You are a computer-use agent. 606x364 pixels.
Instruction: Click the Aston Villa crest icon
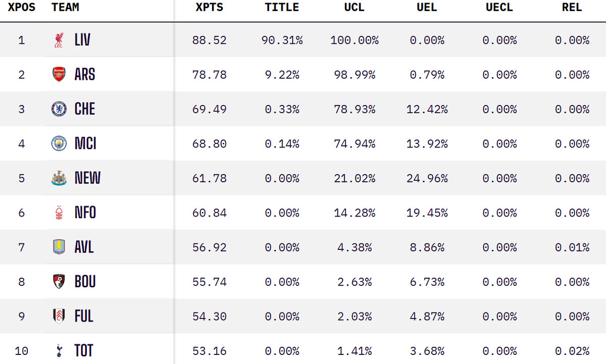pos(59,247)
